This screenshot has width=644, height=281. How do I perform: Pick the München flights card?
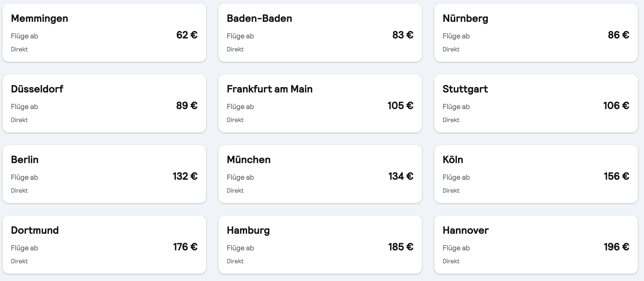coord(320,174)
